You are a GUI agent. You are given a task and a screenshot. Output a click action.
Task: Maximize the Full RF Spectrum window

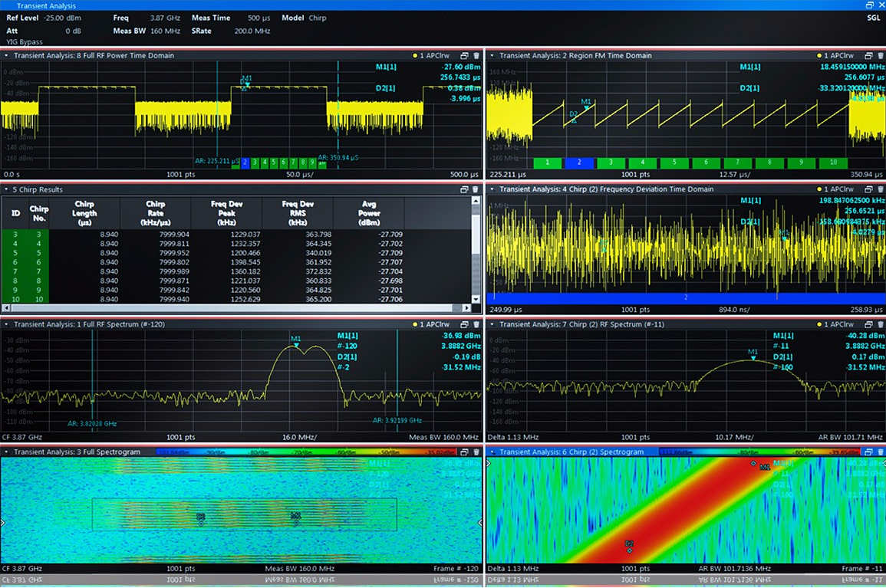(464, 324)
